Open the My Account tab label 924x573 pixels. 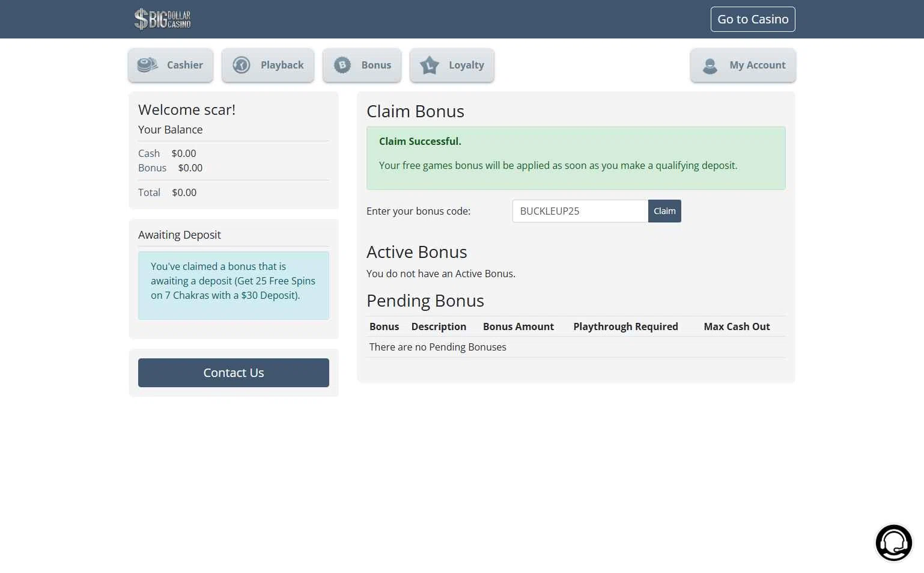tap(758, 65)
